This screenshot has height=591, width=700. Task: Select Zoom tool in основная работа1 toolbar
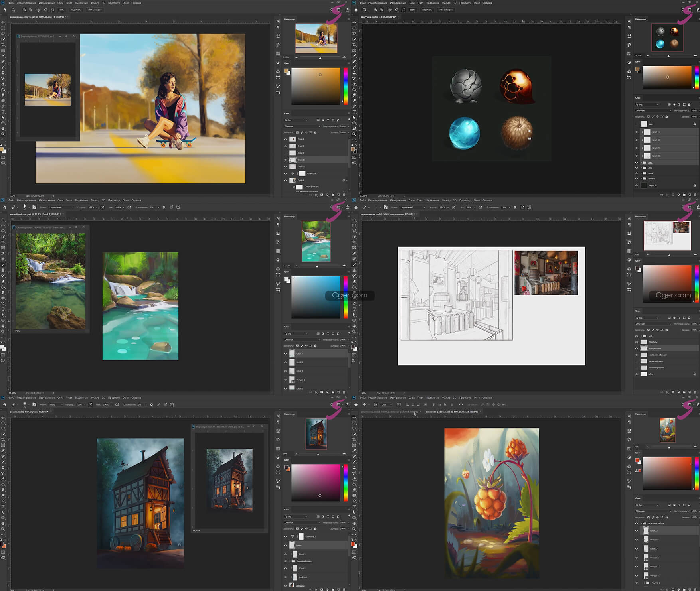click(354, 529)
